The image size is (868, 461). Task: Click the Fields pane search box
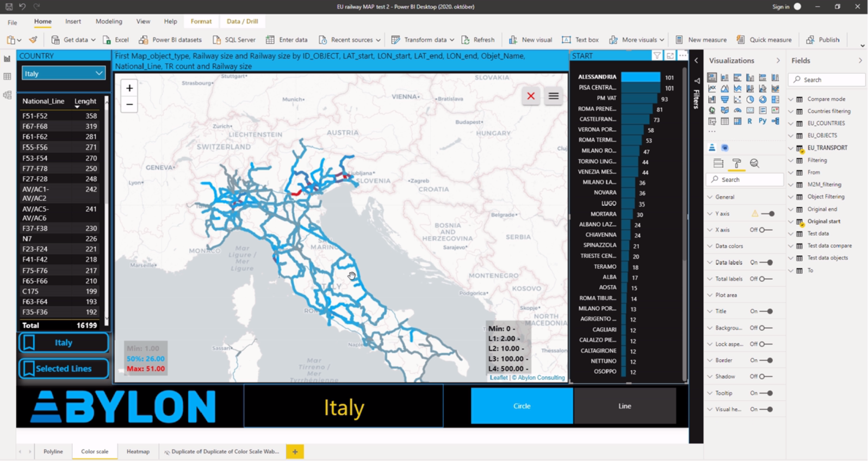click(827, 79)
